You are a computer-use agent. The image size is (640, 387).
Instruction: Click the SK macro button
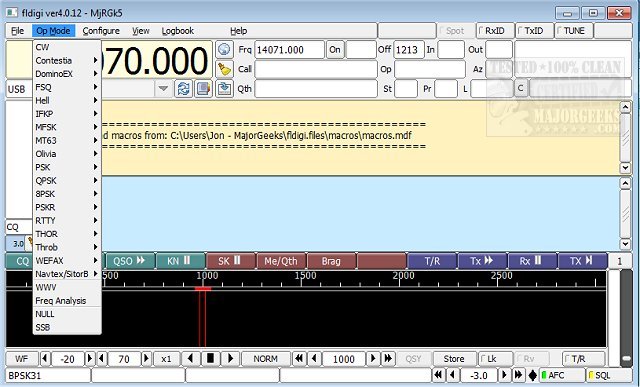tap(231, 261)
